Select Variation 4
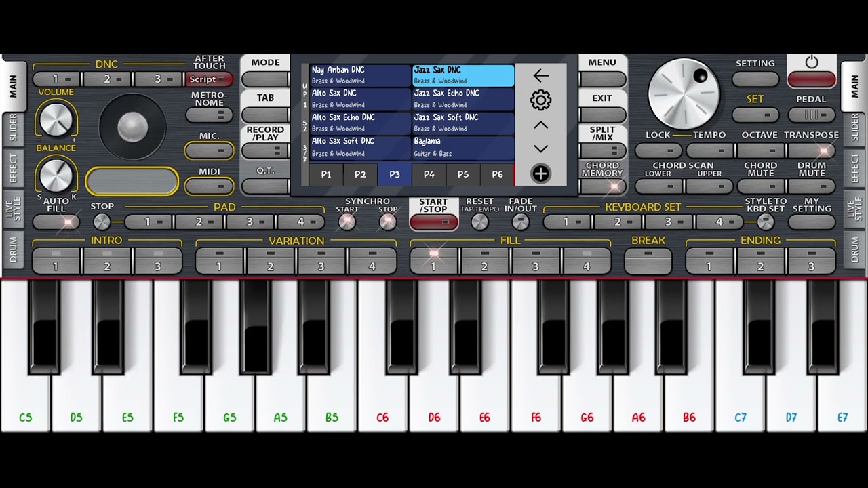This screenshot has height=488, width=868. tap(372, 261)
